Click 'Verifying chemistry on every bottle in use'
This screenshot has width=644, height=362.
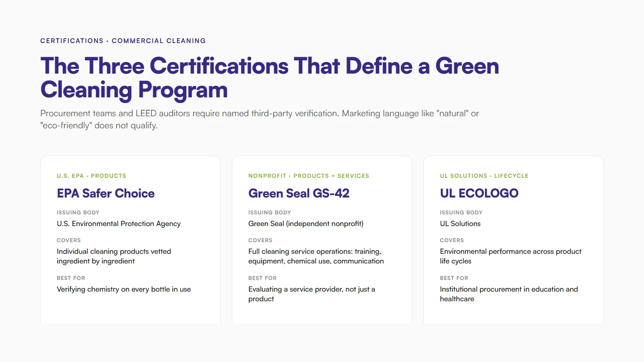click(x=124, y=289)
